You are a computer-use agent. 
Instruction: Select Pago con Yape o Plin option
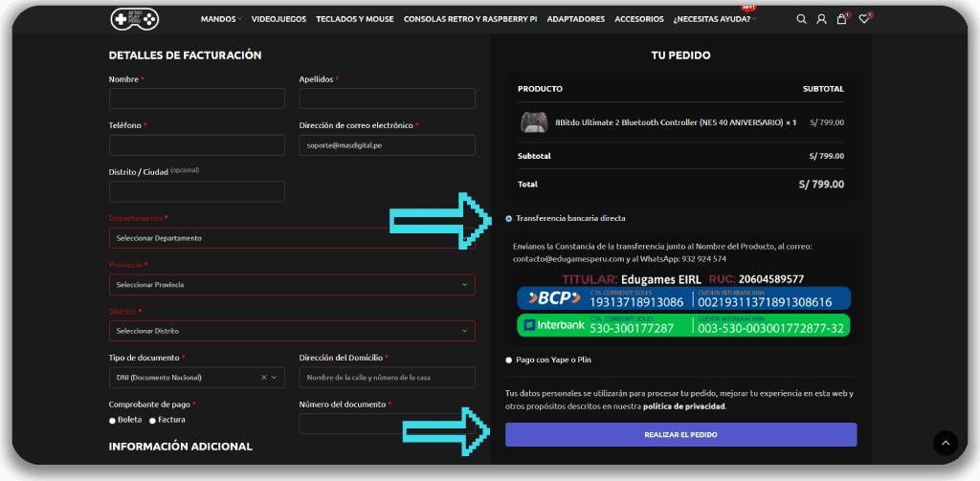point(509,361)
